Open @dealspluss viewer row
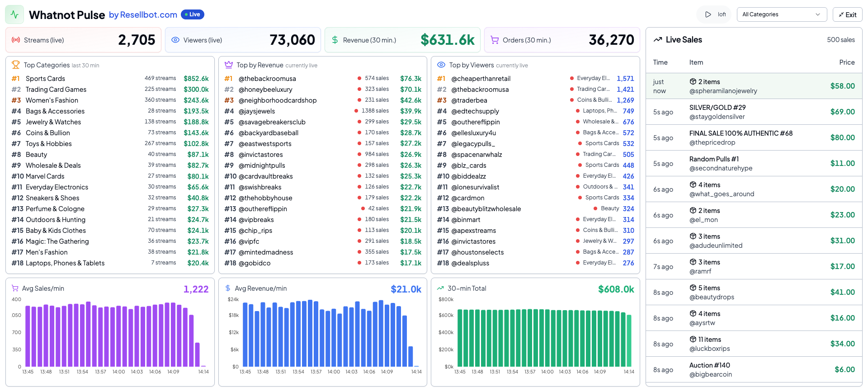Image resolution: width=868 pixels, height=392 pixels. pyautogui.click(x=535, y=263)
